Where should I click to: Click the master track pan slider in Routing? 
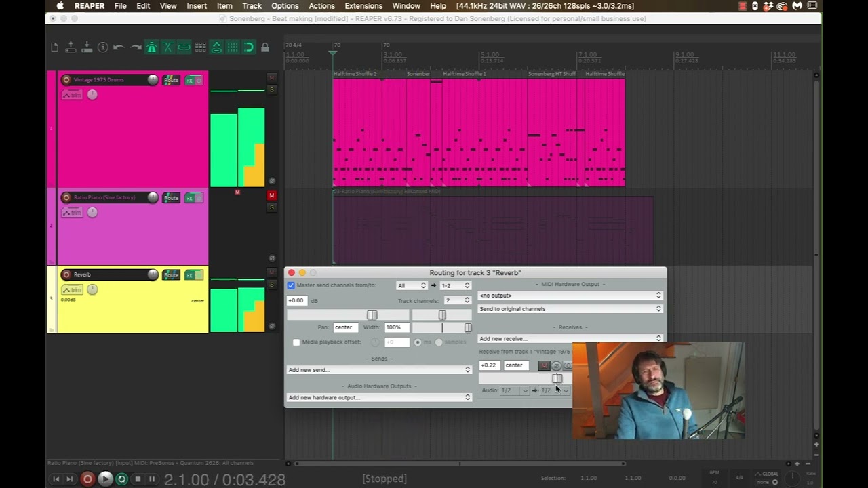(441, 315)
